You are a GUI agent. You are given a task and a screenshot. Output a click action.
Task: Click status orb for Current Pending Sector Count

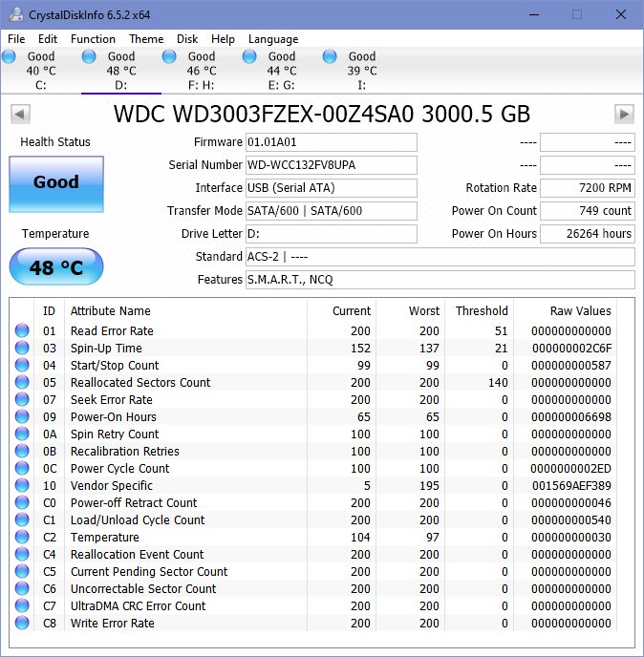point(22,571)
